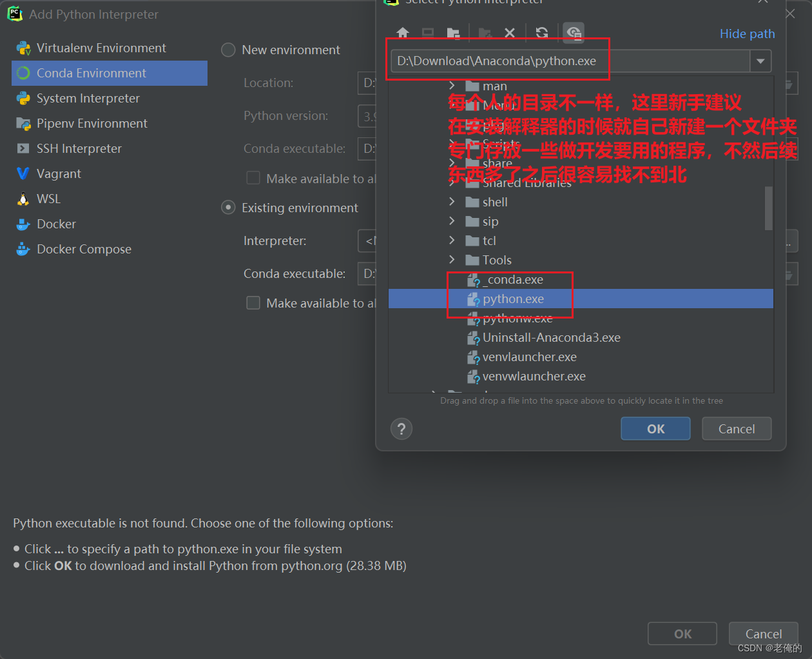Select Vagrant in the interpreter list

[110, 174]
